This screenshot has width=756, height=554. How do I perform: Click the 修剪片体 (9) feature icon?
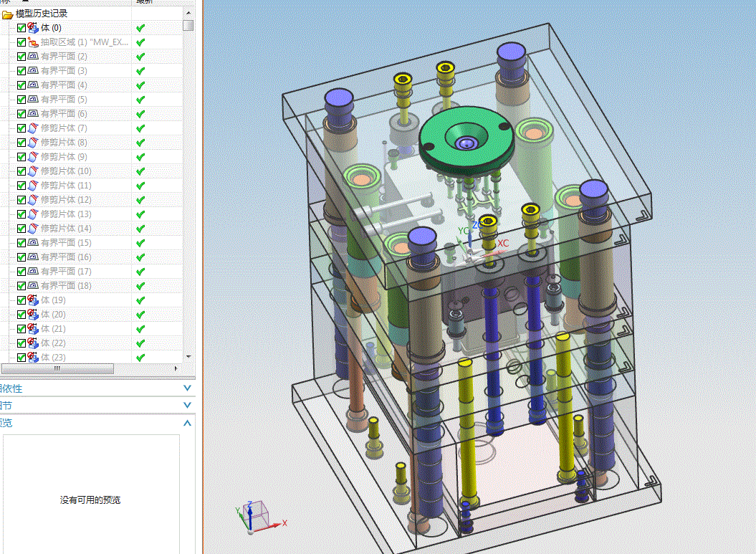click(x=33, y=157)
